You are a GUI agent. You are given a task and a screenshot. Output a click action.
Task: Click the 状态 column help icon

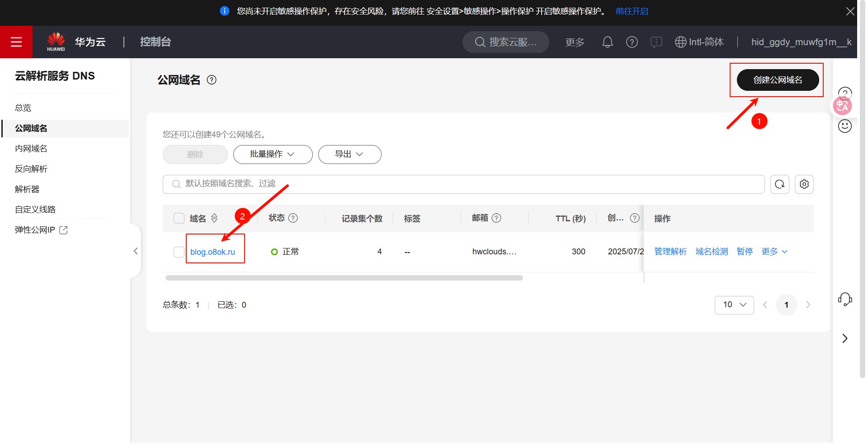[293, 218]
